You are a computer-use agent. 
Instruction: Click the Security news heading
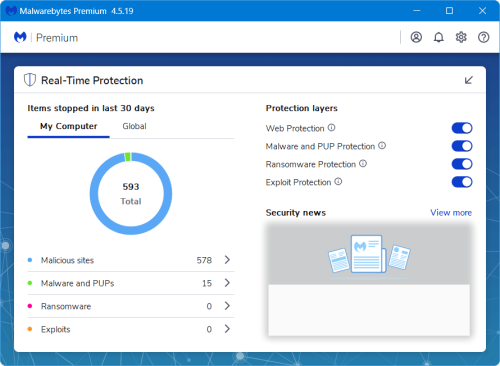tap(296, 213)
